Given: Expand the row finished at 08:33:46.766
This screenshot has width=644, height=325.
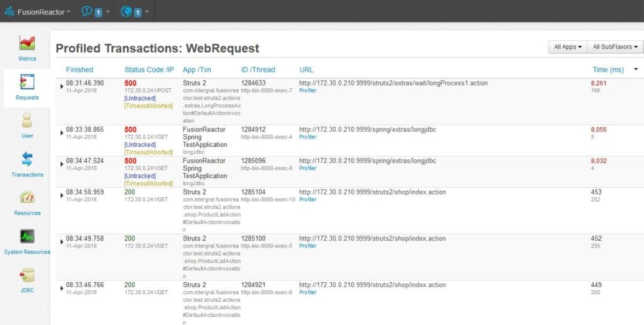Looking at the screenshot, I should [x=62, y=288].
